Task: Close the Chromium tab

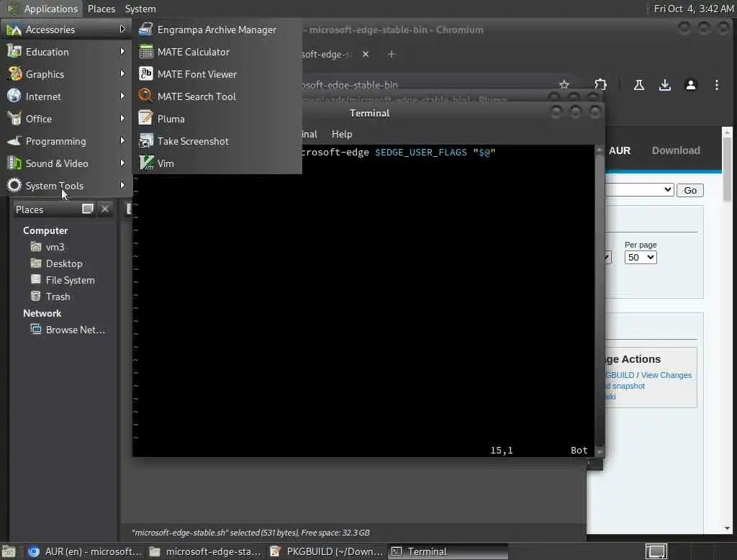Action: point(365,54)
